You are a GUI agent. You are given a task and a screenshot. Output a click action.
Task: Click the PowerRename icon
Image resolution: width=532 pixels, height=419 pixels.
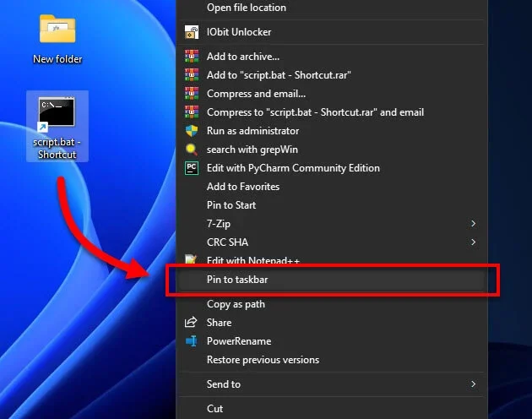[192, 341]
